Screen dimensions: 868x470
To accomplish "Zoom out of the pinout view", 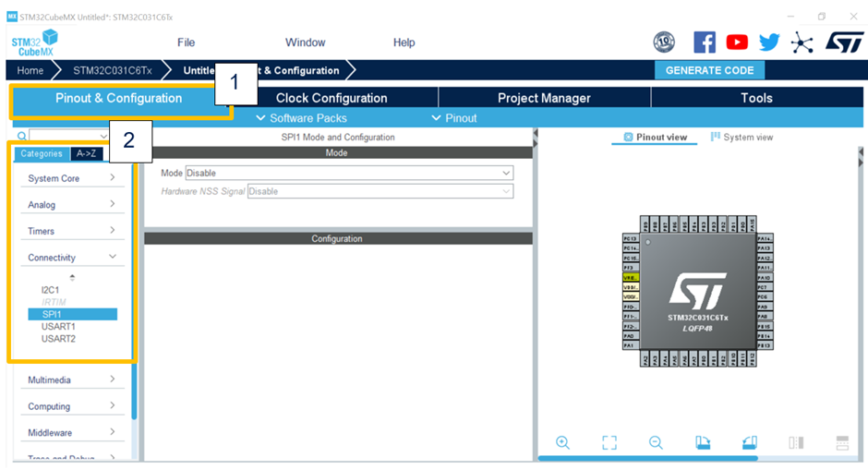I will pyautogui.click(x=656, y=442).
